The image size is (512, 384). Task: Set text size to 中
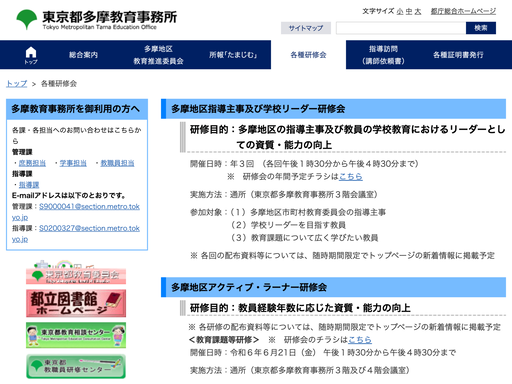(x=409, y=11)
